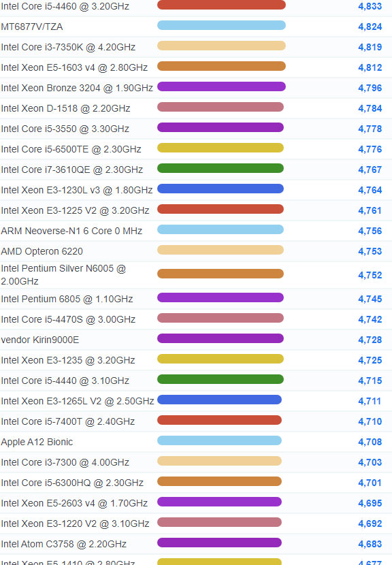Open Intel Core i7-3610QE @ 2.30GHz

pyautogui.click(x=71, y=169)
